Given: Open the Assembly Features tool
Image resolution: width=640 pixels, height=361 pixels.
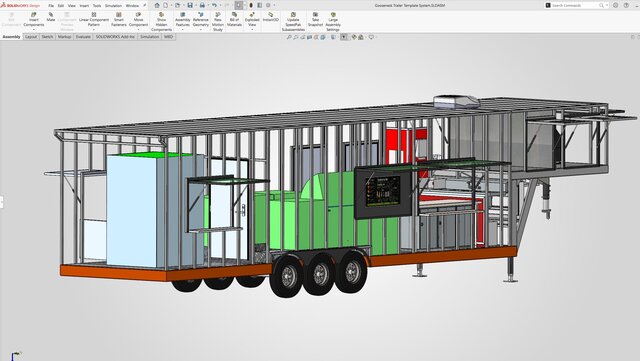Looking at the screenshot, I should point(182,20).
